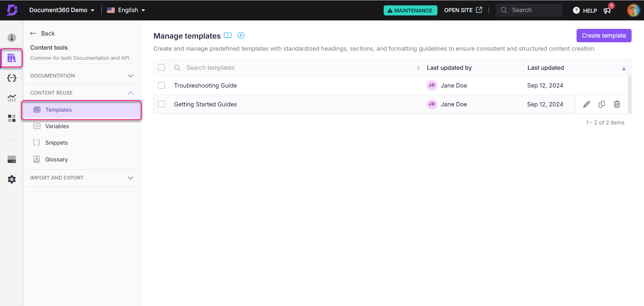Screen dimensions: 644x306
Task: Select the Troubleshooting Guide checkbox
Action: 161,86
